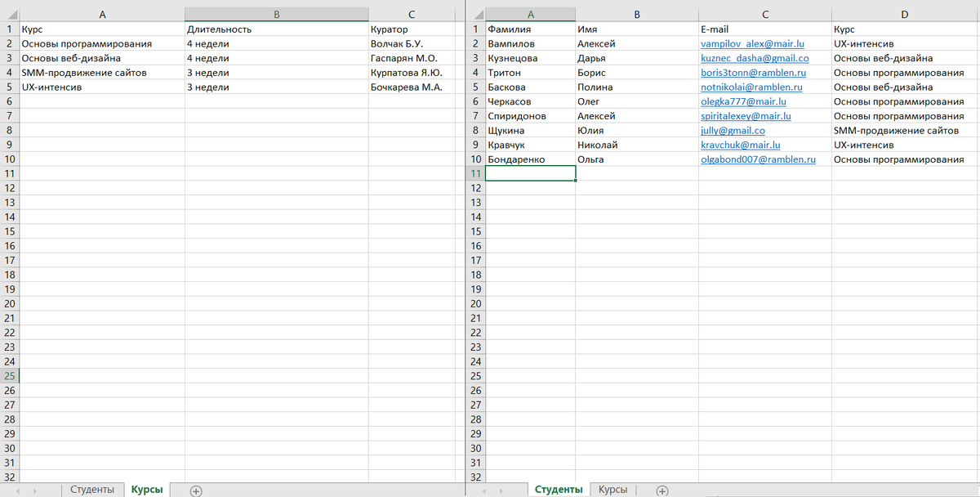The height and width of the screenshot is (497, 980).
Task: Select the Спиридонов surname cell
Action: point(531,116)
